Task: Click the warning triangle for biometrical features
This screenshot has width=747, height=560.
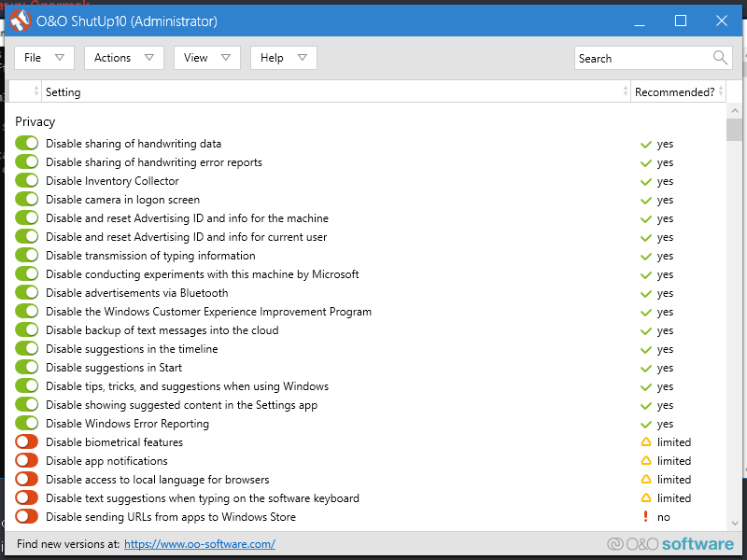Action: (x=646, y=441)
